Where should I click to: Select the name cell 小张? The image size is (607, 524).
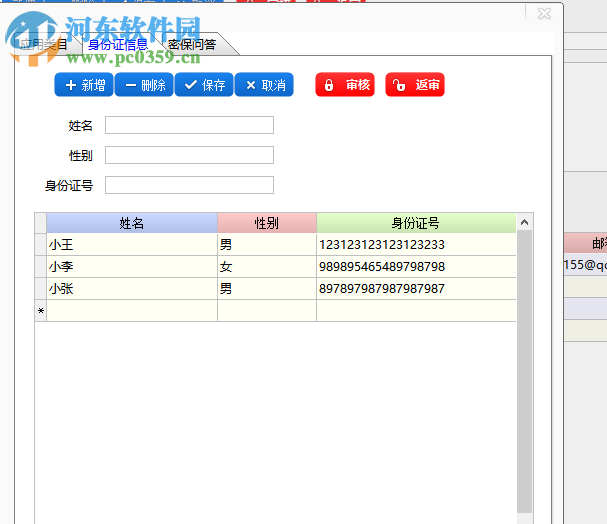click(x=132, y=288)
